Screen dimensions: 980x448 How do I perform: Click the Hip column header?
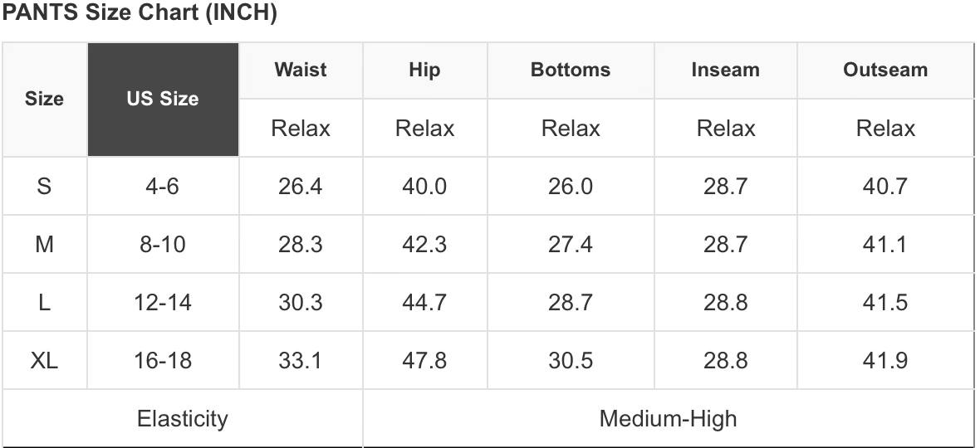tap(424, 71)
